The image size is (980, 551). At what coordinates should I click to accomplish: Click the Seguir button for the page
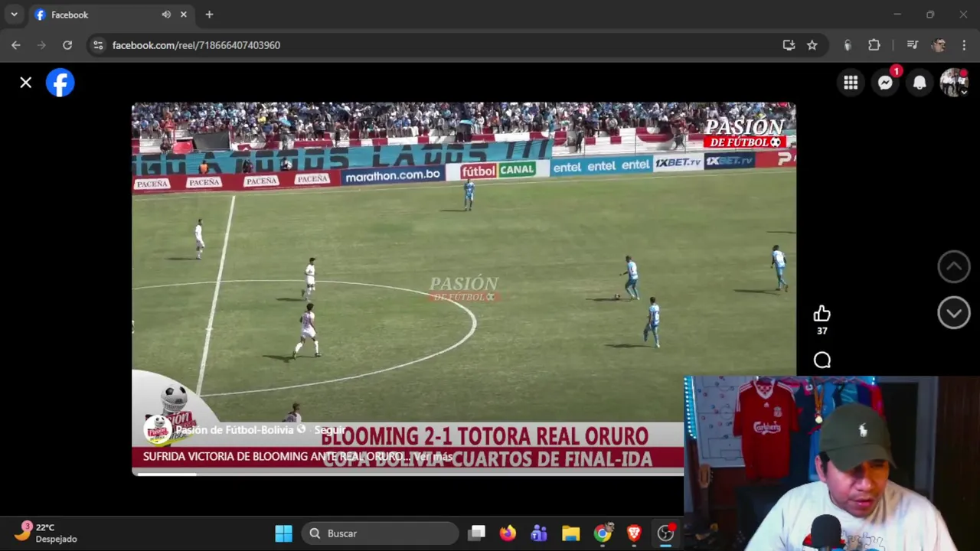click(x=329, y=430)
